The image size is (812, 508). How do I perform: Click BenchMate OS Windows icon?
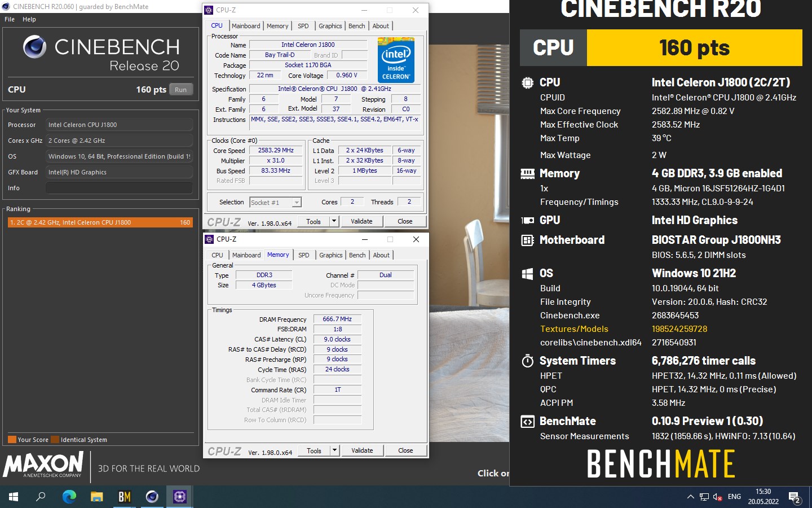point(527,274)
